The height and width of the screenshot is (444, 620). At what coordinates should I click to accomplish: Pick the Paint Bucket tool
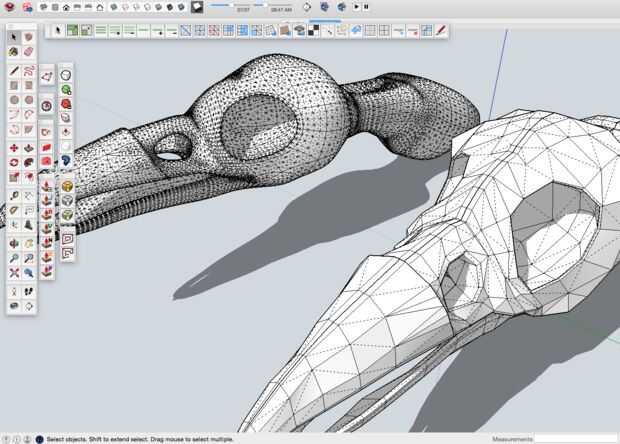pyautogui.click(x=14, y=51)
